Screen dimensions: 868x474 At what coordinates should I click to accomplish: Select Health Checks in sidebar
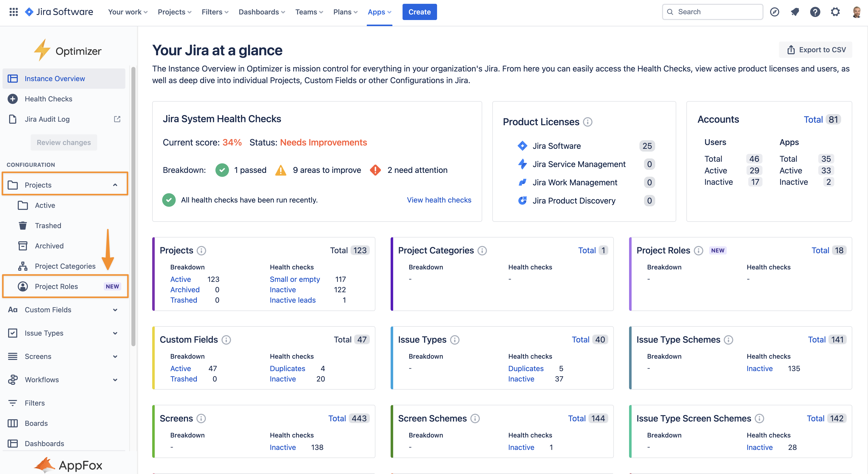[x=48, y=99]
